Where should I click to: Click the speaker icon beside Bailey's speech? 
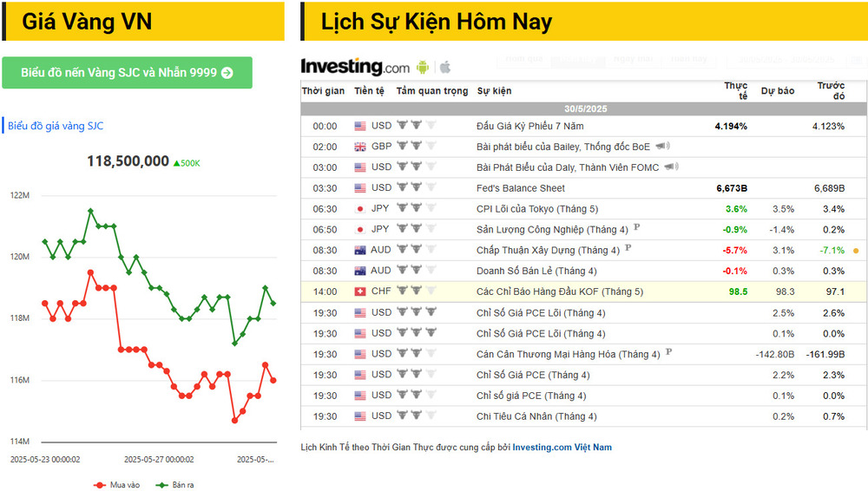662,146
